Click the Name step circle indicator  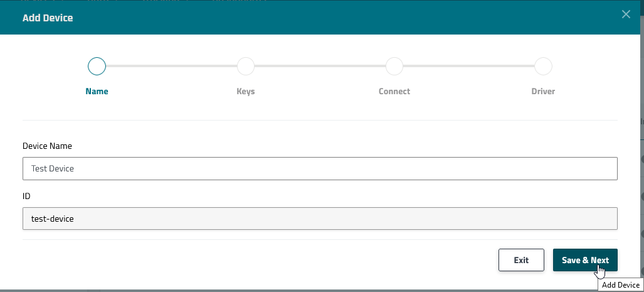[x=97, y=66]
